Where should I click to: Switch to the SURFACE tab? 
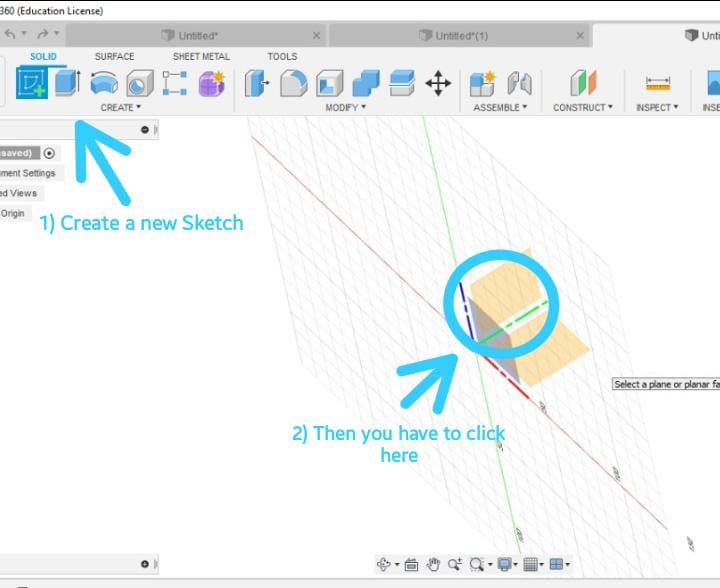click(x=114, y=56)
